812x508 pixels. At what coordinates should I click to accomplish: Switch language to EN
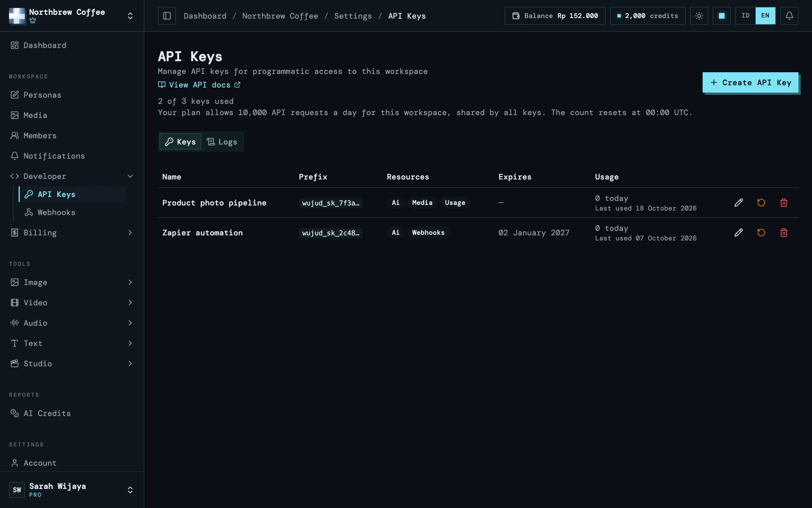pos(765,16)
